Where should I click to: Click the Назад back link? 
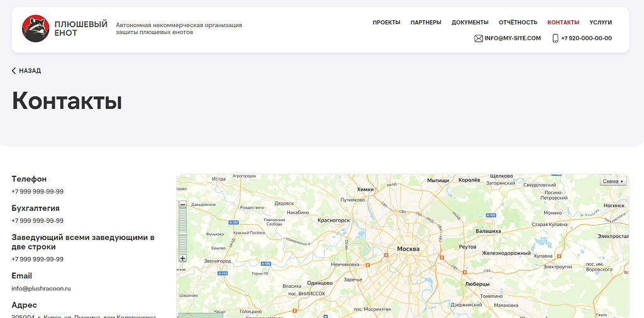(x=30, y=71)
